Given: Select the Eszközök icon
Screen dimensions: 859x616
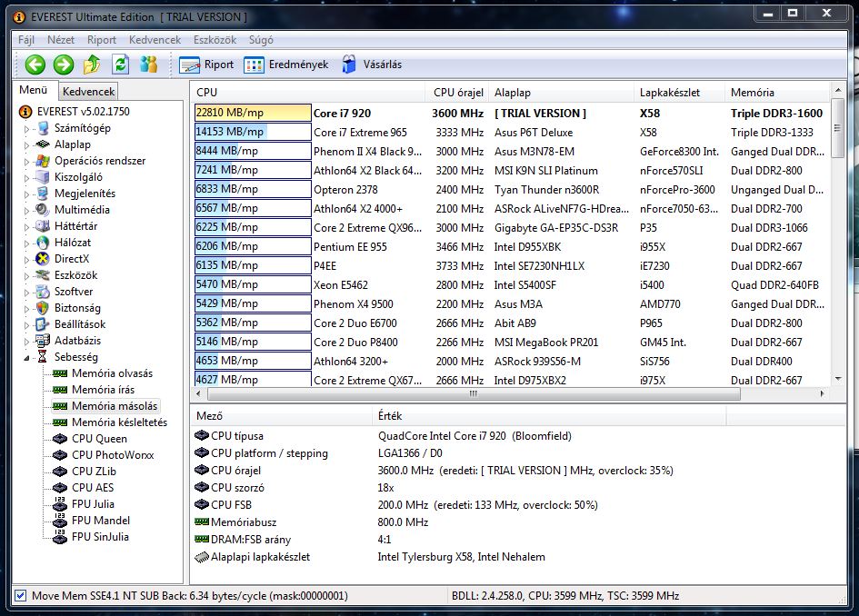Looking at the screenshot, I should [x=43, y=275].
